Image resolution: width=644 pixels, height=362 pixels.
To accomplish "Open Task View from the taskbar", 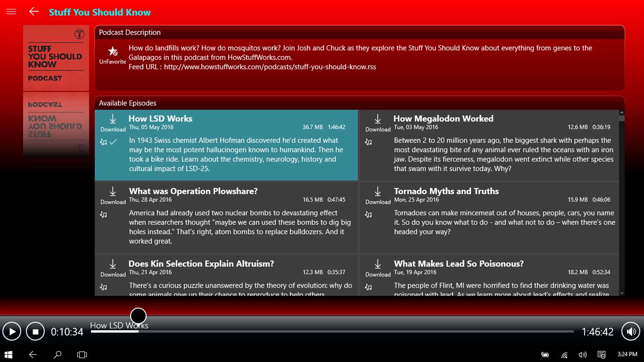I will 82,355.
